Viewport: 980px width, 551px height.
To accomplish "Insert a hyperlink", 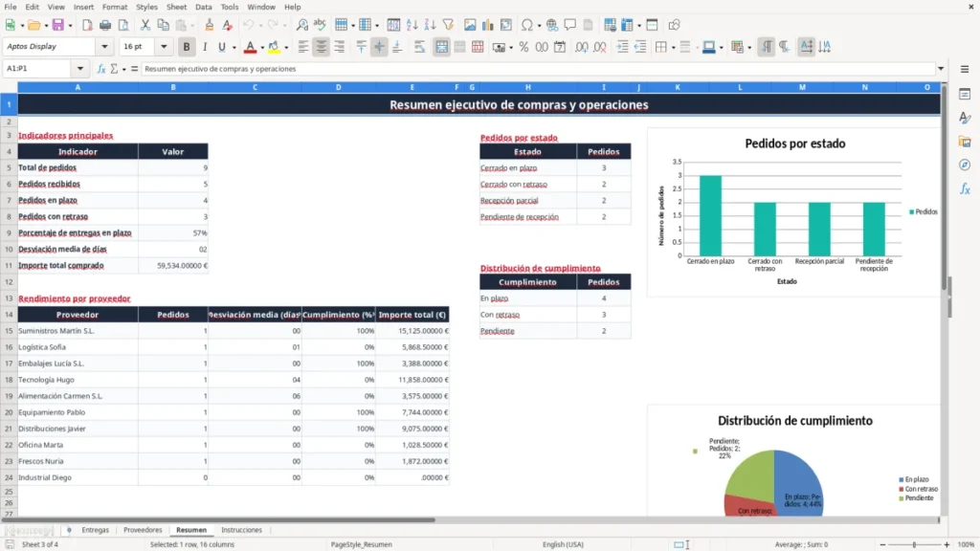I will [552, 25].
